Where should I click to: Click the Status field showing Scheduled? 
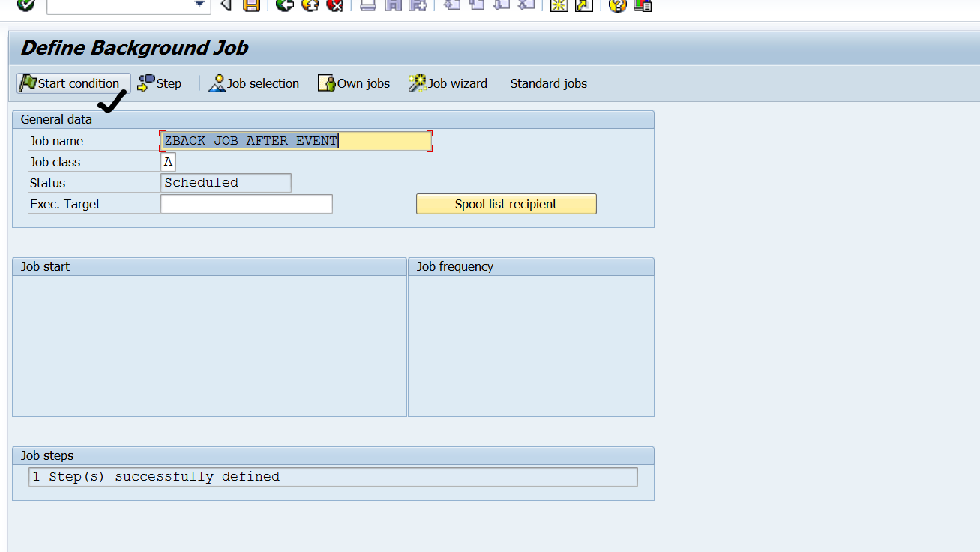pos(226,183)
